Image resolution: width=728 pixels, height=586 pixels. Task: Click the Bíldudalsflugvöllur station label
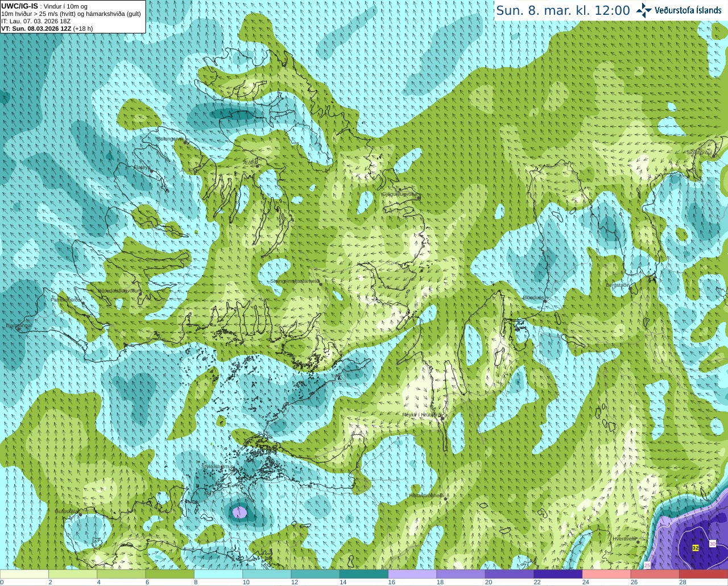click(119, 290)
